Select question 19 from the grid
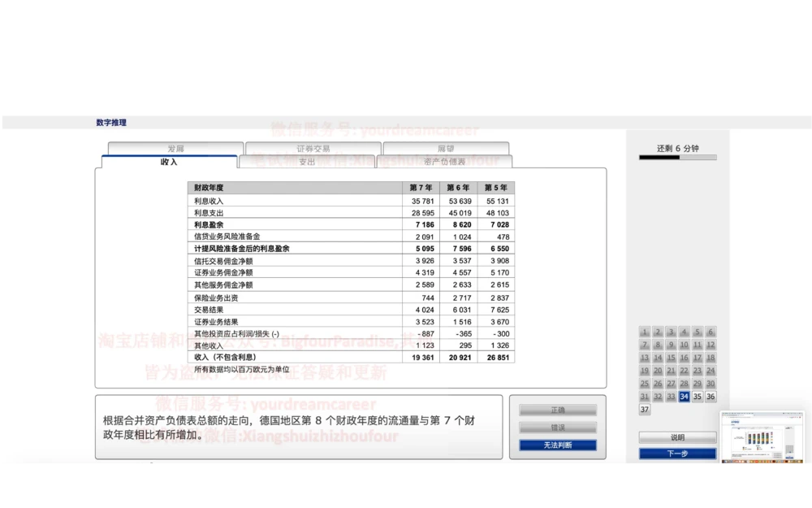Viewport: 812px width, 508px height. (646, 370)
